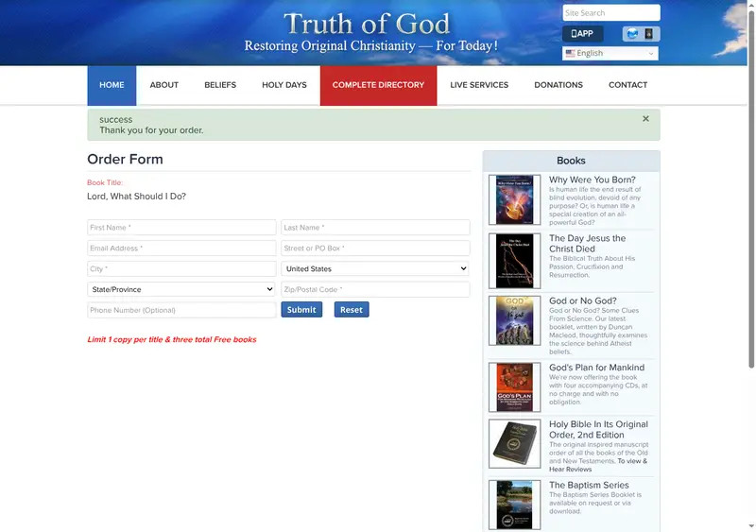Viewport: 756px width, 532px height.
Task: Click the blue globe icon in header
Action: (632, 33)
